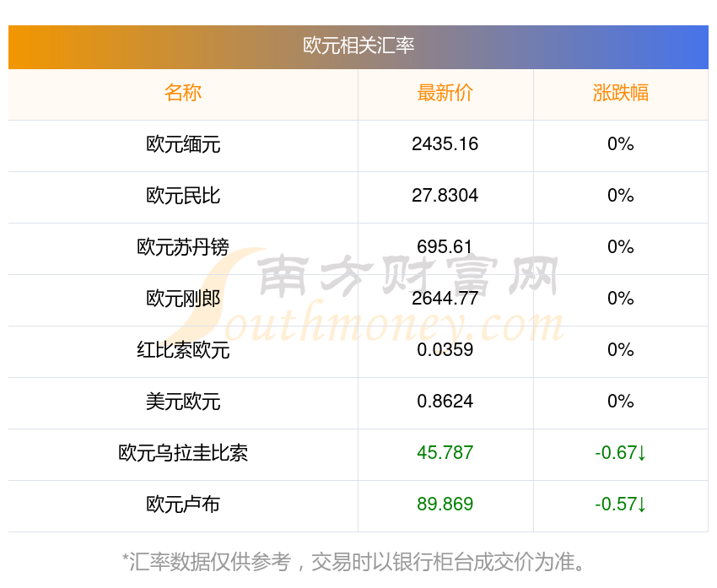Click the price 2644.77
717x588 pixels.
click(x=445, y=299)
